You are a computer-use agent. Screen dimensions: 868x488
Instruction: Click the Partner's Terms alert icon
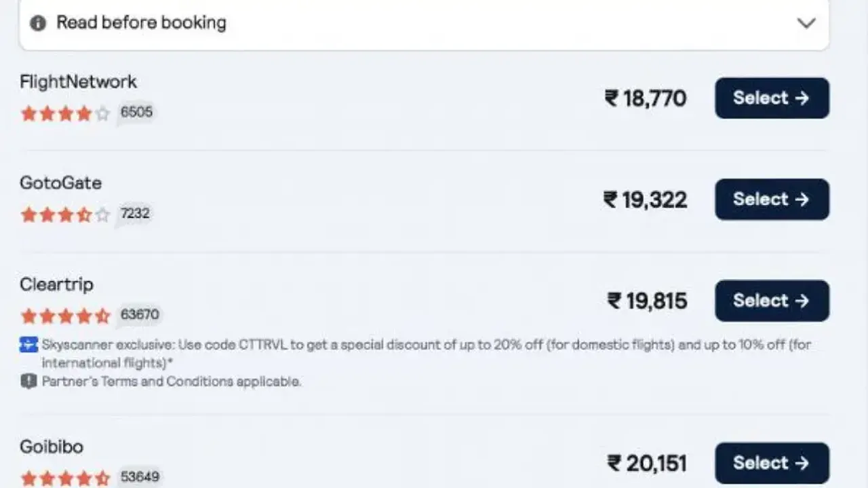tap(28, 381)
